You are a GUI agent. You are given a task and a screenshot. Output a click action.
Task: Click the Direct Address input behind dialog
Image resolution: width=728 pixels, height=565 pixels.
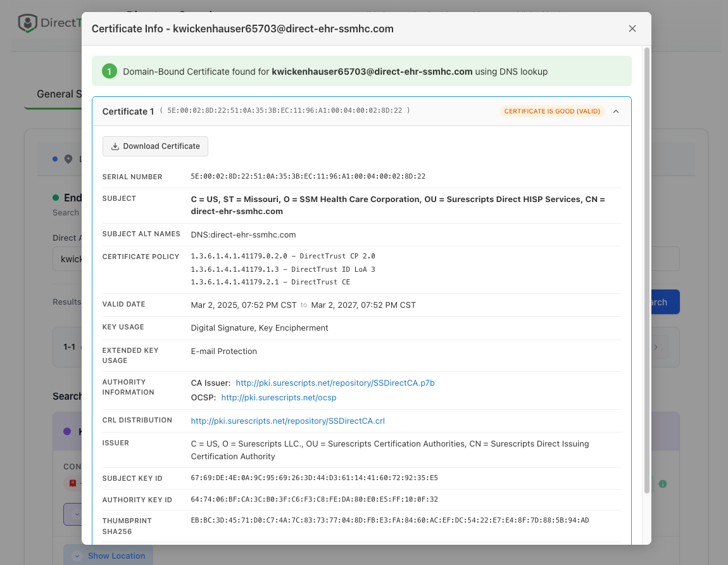click(x=67, y=259)
